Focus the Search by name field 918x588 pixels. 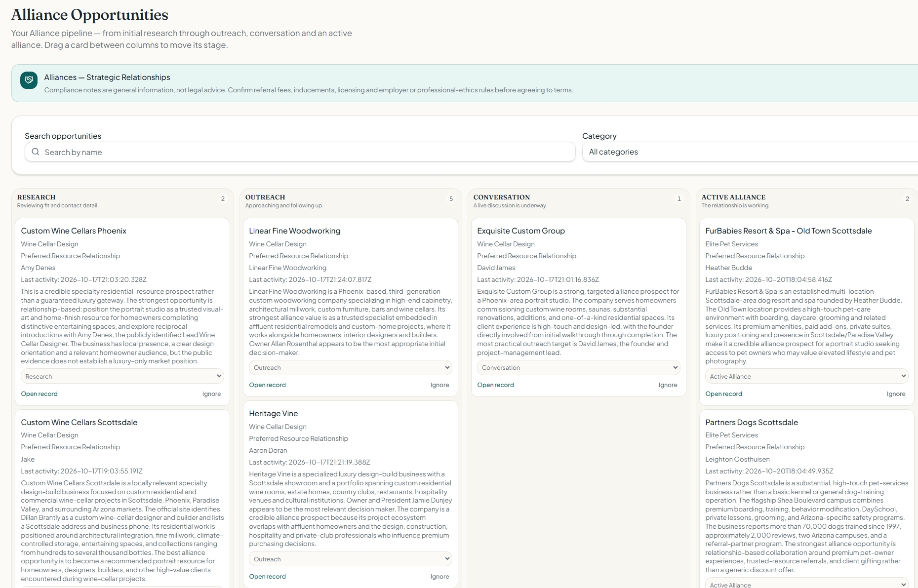300,152
